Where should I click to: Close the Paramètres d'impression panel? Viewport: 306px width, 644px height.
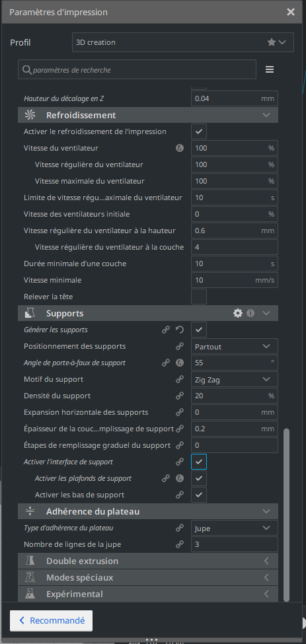click(291, 12)
